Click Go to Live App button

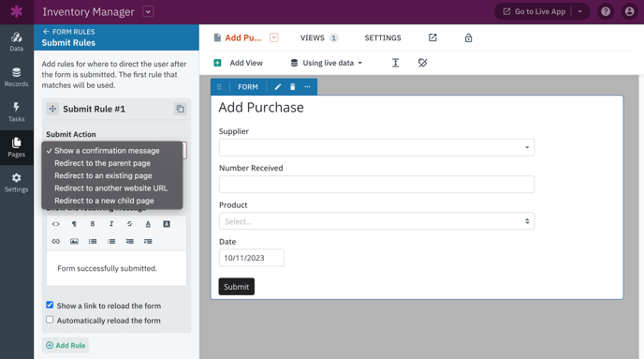click(x=535, y=11)
